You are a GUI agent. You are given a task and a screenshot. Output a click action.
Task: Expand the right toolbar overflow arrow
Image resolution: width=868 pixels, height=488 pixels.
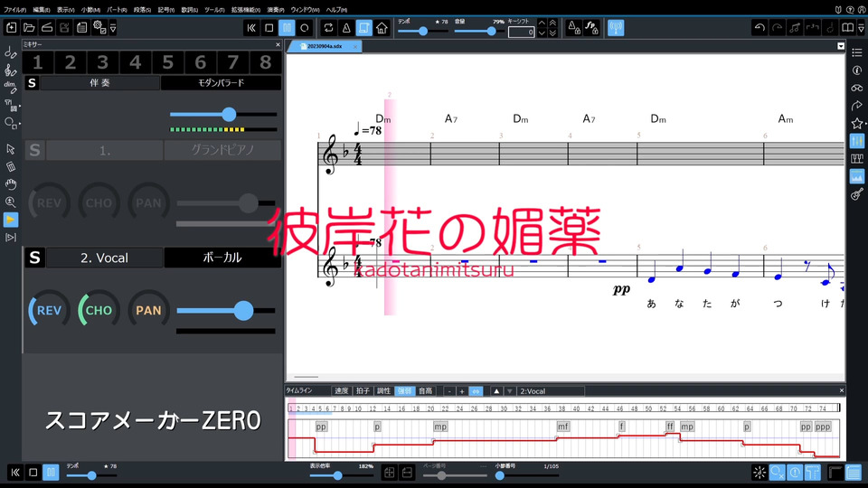coord(862,27)
